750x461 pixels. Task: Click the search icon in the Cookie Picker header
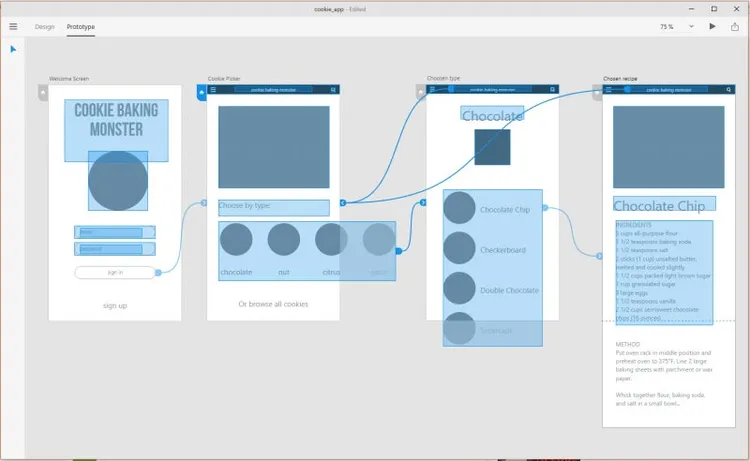(333, 89)
